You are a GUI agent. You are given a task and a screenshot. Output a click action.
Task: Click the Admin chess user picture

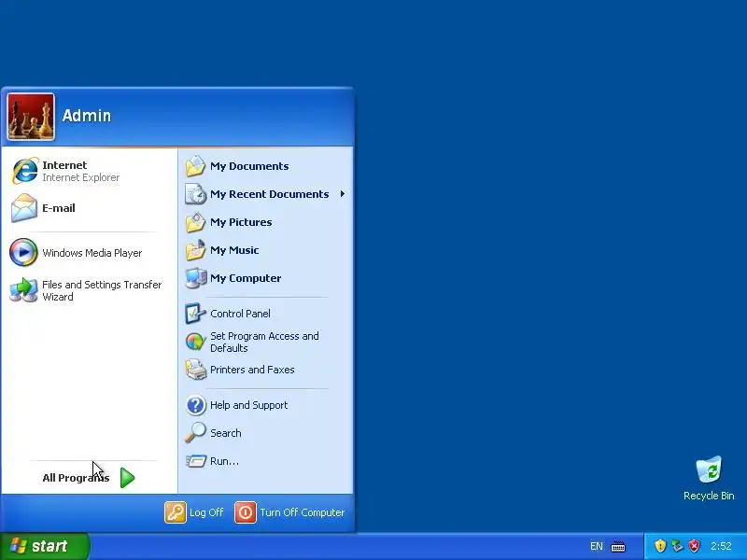click(x=31, y=117)
